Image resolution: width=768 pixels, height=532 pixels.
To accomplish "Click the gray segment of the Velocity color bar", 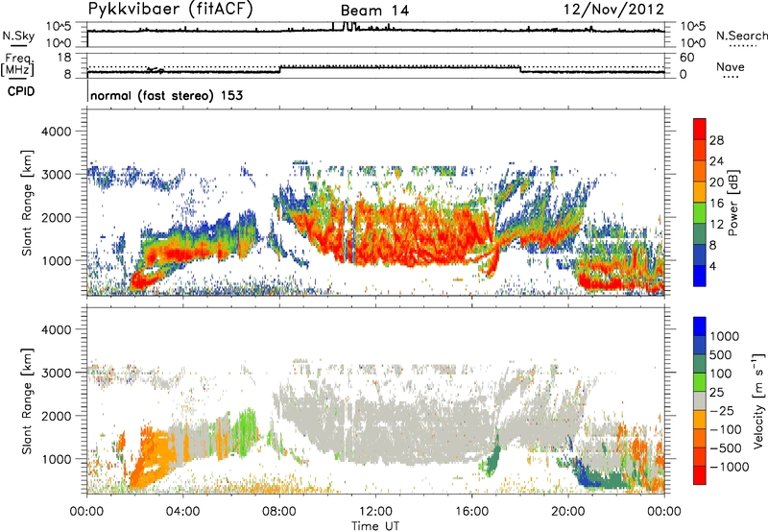I will point(700,400).
